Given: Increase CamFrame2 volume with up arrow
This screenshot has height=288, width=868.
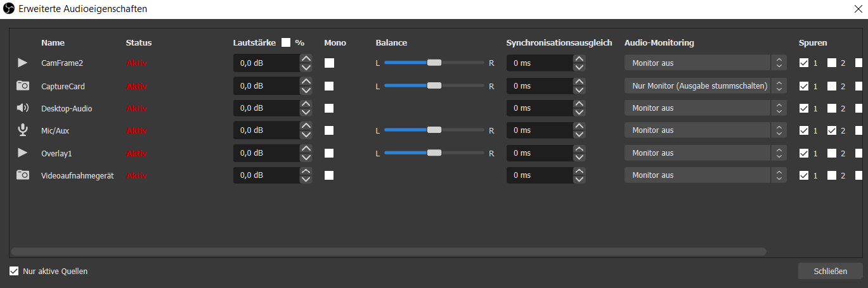Looking at the screenshot, I should click(306, 59).
